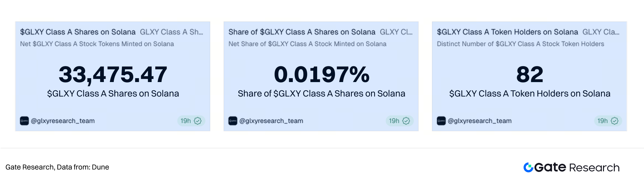The image size is (644, 187).
Task: Click the glxyresearch_team avatar in third card
Action: (x=441, y=121)
